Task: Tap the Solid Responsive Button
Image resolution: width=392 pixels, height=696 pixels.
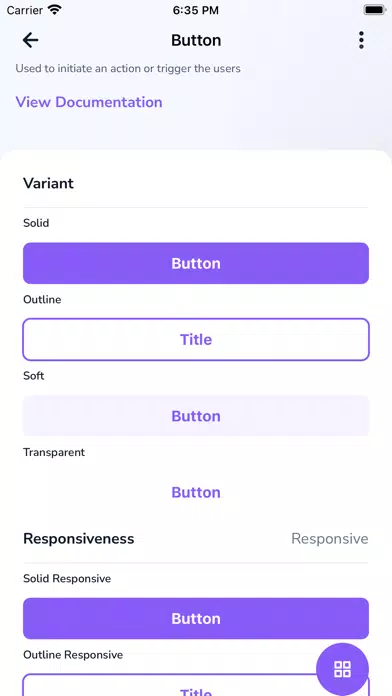Action: (196, 618)
